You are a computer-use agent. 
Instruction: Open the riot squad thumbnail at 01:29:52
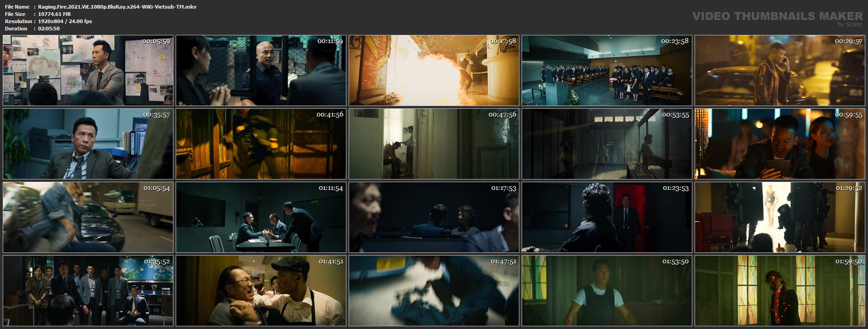tap(780, 217)
